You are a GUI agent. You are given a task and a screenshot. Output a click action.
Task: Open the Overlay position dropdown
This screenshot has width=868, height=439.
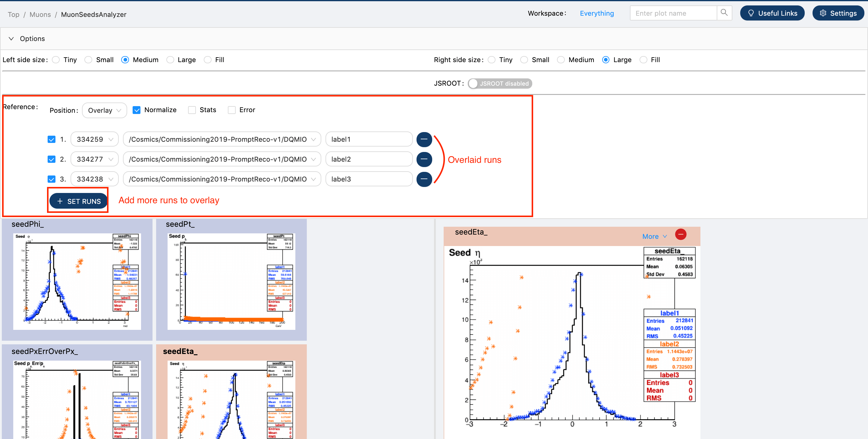104,110
